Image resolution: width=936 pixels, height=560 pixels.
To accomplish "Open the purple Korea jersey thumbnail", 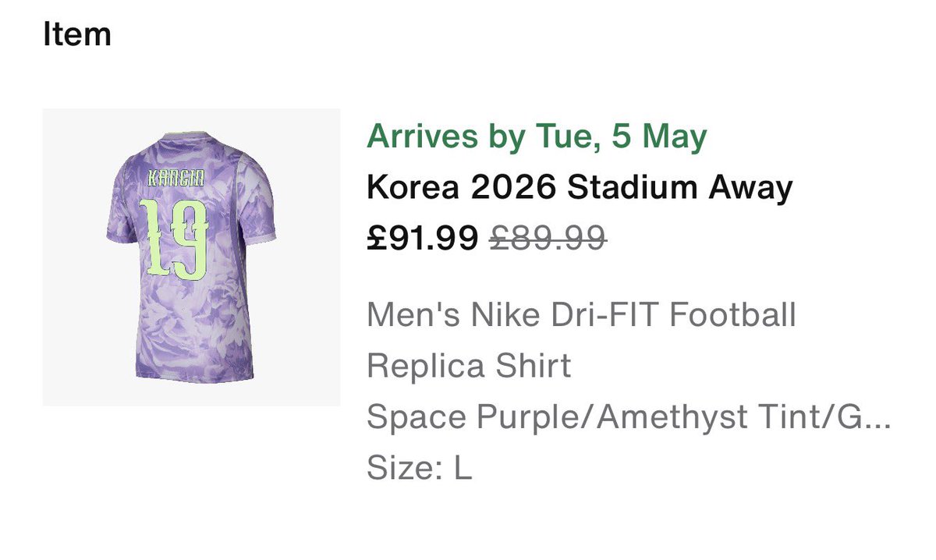I will [x=191, y=257].
